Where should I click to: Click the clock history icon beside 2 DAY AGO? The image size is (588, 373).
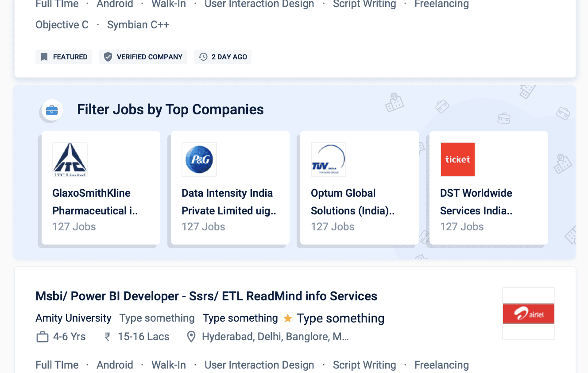(x=203, y=57)
